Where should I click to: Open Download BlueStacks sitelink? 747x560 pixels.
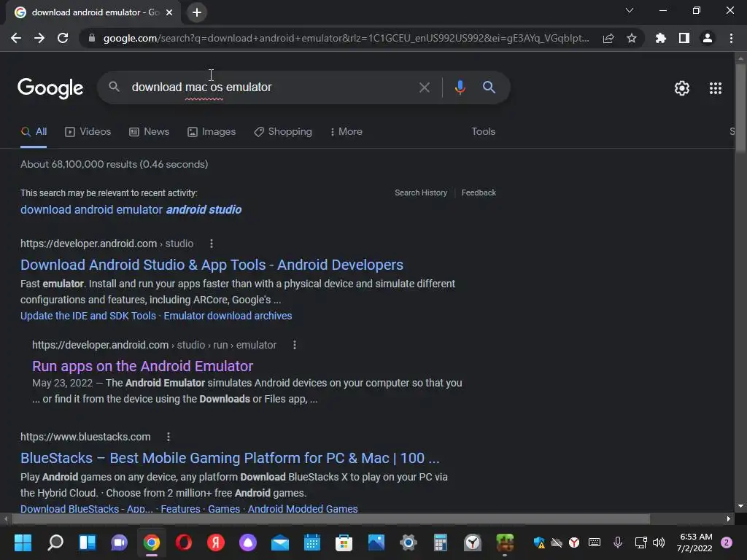(x=87, y=508)
